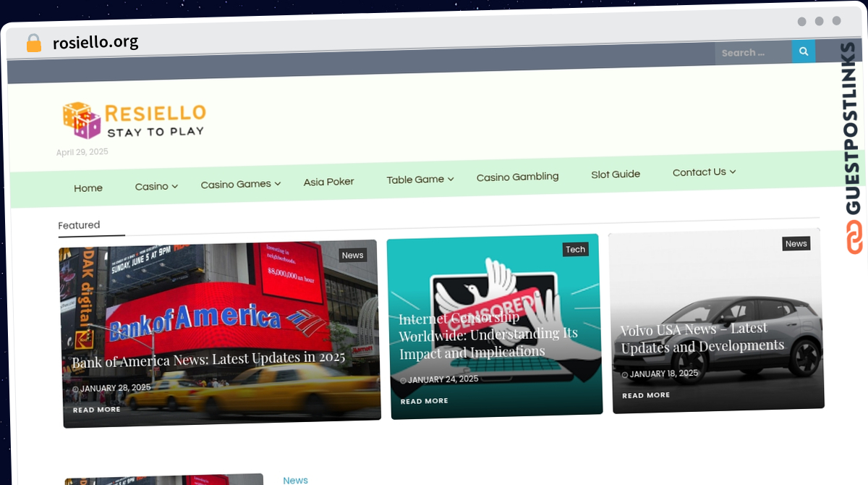
Task: Open the Internet Censorship Worldwide headline
Action: 488,335
